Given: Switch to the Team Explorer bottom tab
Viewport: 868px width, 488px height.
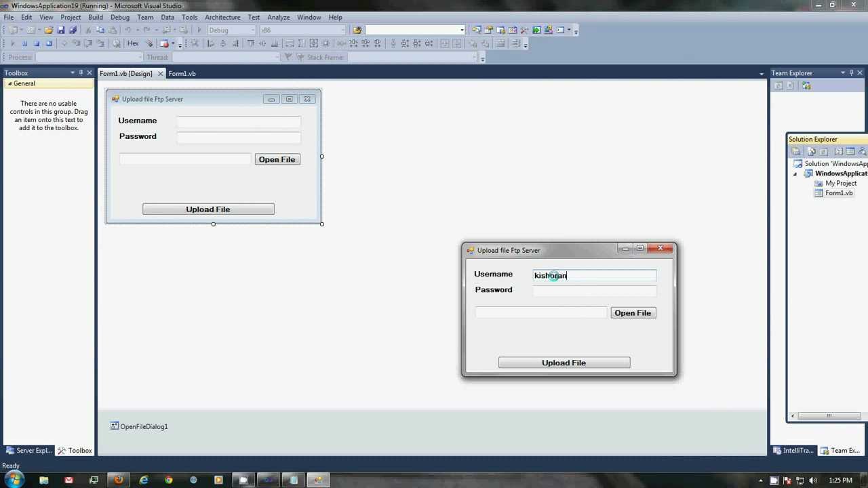Looking at the screenshot, I should [x=840, y=451].
